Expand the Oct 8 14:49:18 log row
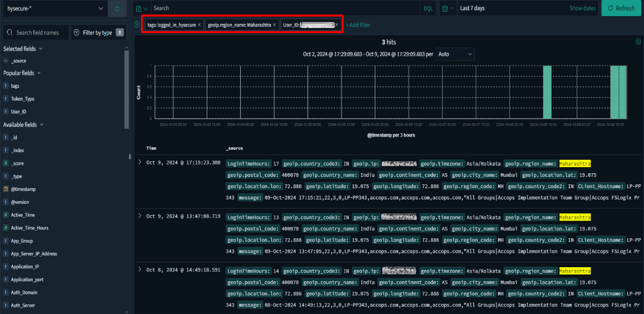 pyautogui.click(x=140, y=269)
